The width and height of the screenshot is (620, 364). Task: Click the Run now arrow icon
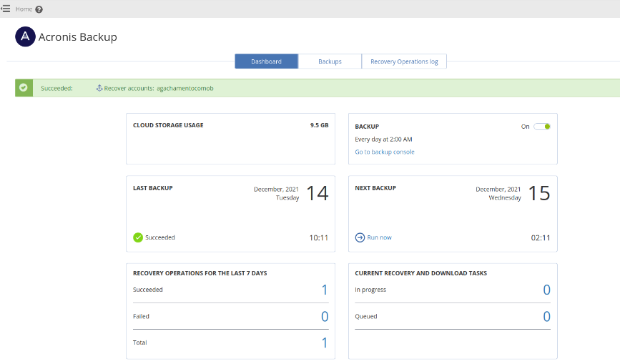[x=360, y=237]
